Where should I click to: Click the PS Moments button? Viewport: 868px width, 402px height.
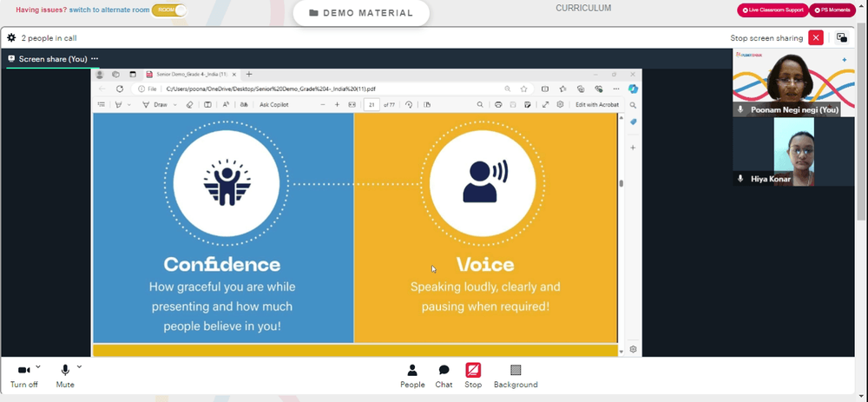tap(832, 10)
